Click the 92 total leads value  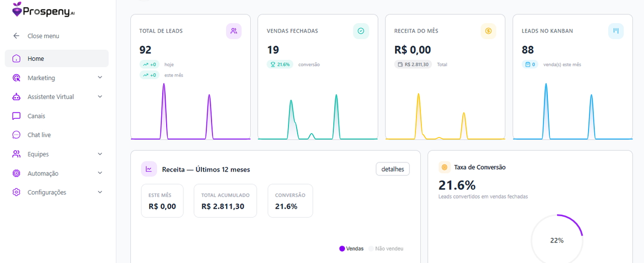tap(146, 50)
